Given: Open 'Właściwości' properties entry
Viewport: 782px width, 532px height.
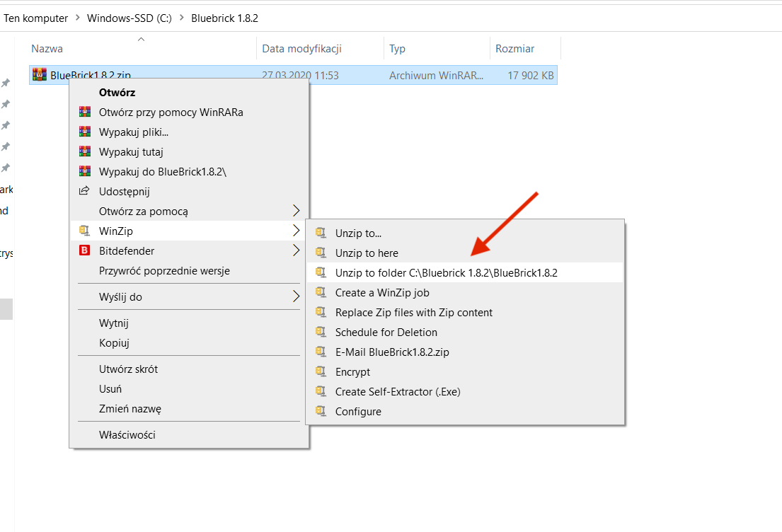Looking at the screenshot, I should (189, 435).
